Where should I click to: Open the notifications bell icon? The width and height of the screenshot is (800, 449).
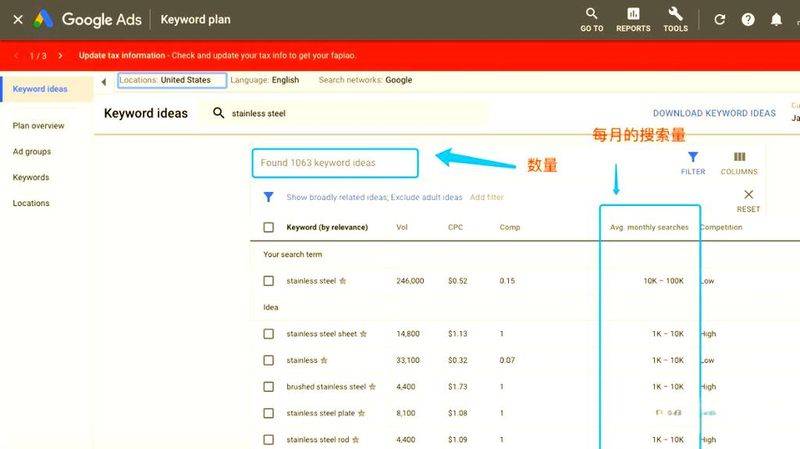pyautogui.click(x=776, y=19)
